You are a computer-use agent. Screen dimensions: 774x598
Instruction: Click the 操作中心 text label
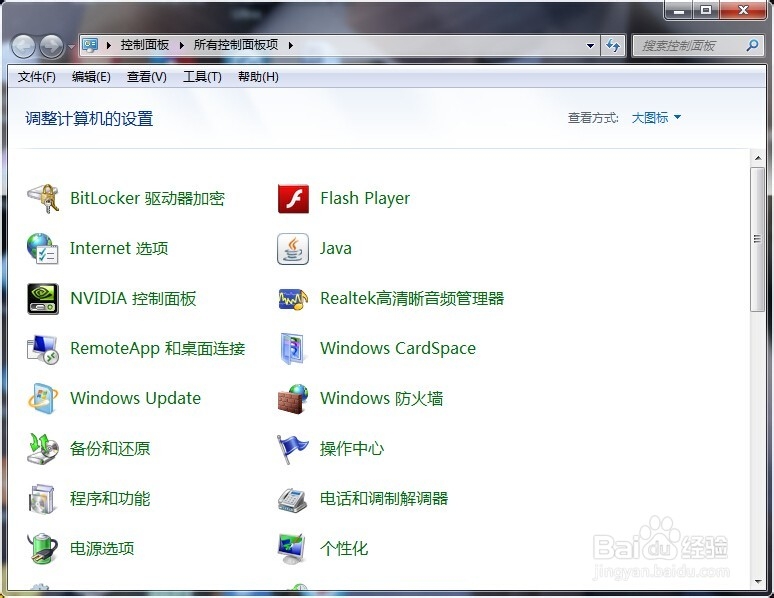pos(352,448)
